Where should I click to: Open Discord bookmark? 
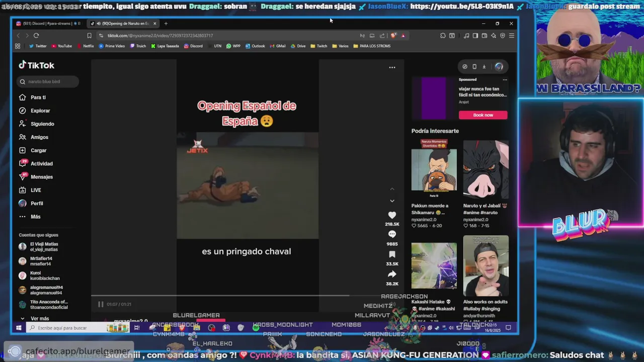[x=193, y=46]
